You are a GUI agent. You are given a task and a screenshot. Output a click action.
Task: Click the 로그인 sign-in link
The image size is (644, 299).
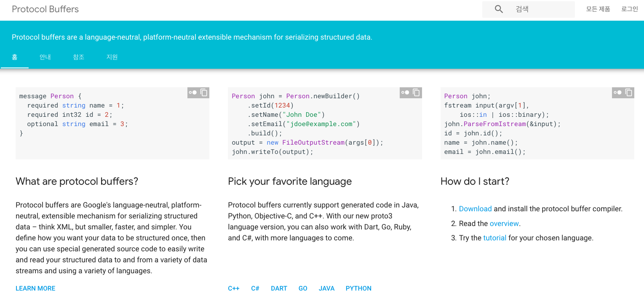(x=629, y=9)
